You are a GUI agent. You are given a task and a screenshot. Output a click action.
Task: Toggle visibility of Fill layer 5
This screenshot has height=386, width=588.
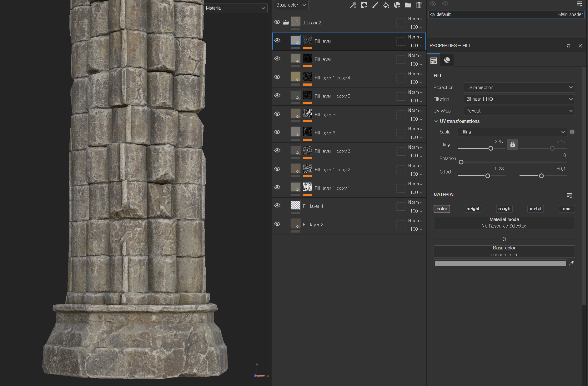tap(277, 114)
